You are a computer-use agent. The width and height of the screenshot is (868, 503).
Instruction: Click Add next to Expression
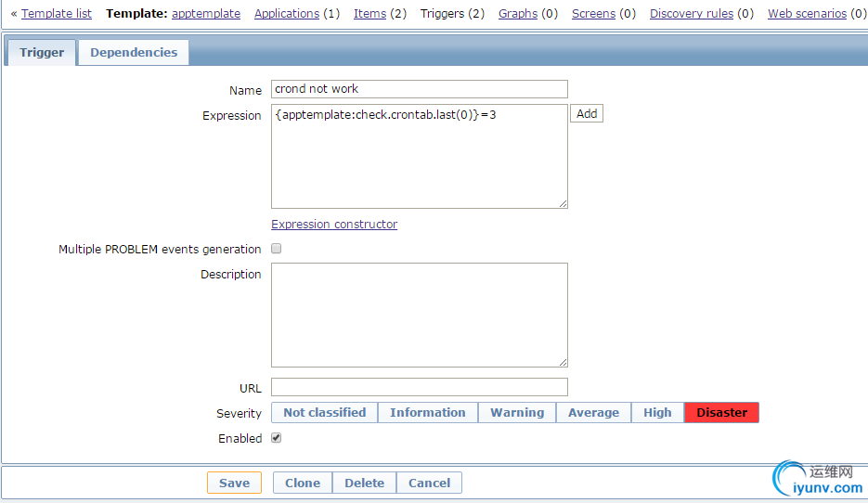[587, 113]
